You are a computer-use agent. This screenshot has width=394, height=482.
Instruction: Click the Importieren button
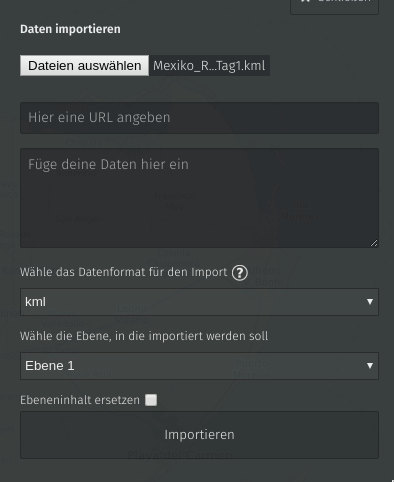[199, 435]
